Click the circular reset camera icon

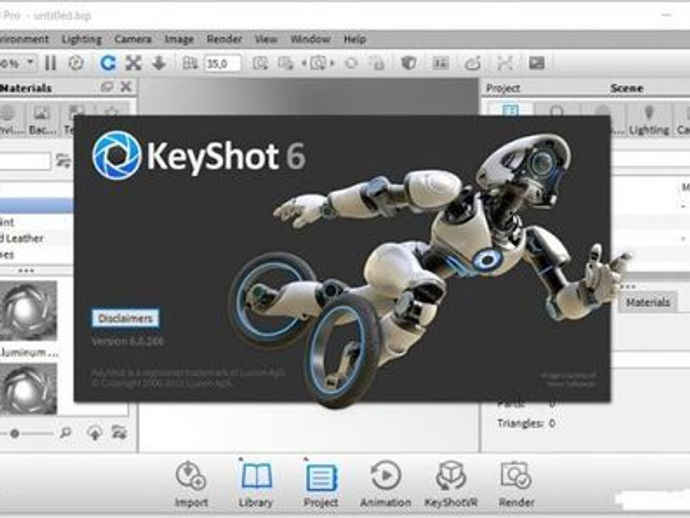[x=351, y=63]
